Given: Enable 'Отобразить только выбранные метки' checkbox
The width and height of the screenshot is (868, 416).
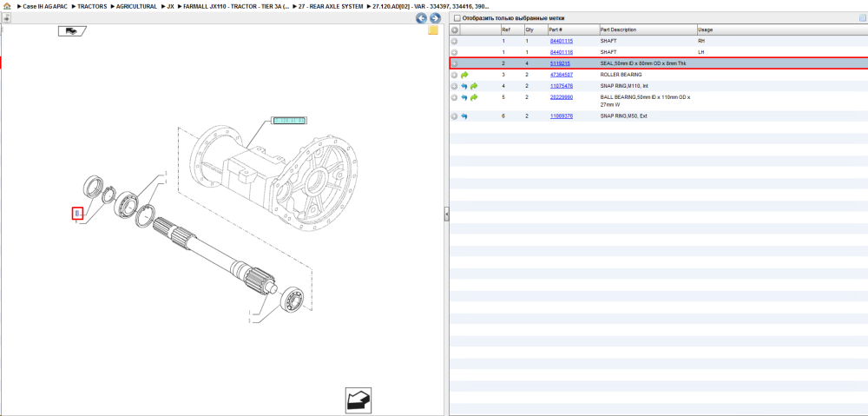Looking at the screenshot, I should tap(457, 18).
